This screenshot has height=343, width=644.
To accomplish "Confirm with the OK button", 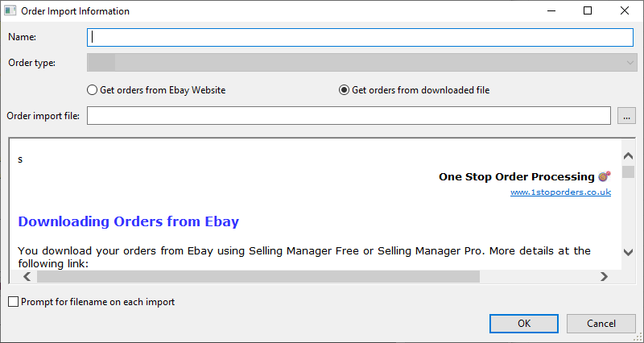I will [x=524, y=324].
